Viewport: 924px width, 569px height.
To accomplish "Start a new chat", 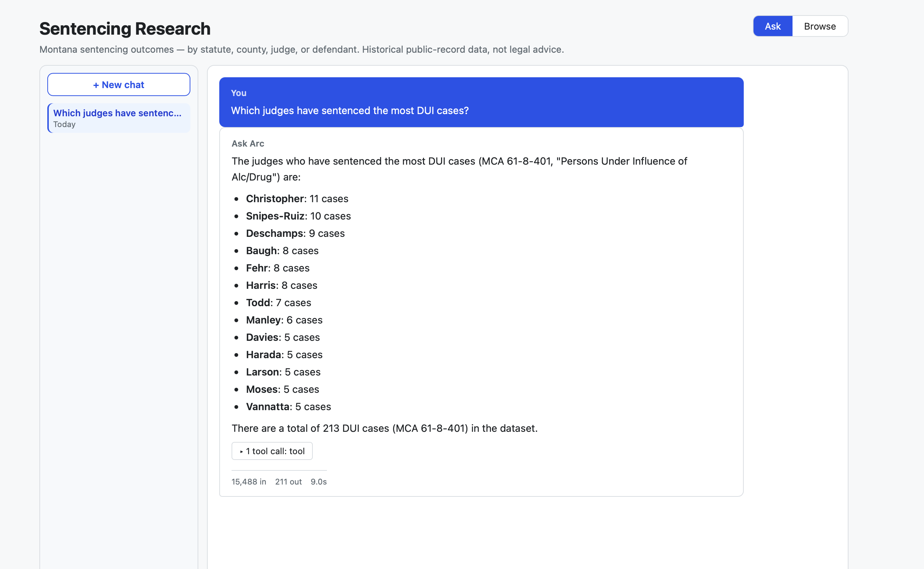I will [x=118, y=85].
